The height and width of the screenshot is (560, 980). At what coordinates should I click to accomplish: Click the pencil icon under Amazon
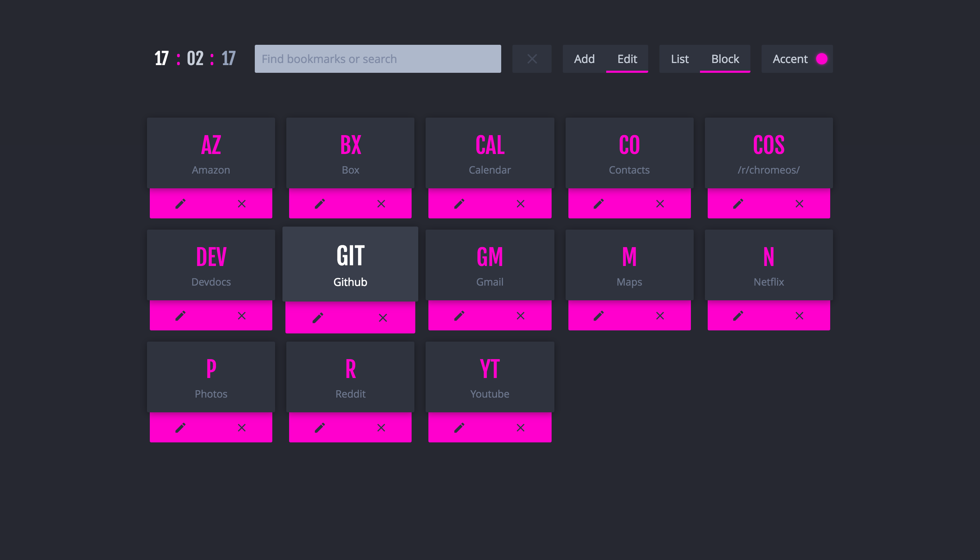click(180, 203)
